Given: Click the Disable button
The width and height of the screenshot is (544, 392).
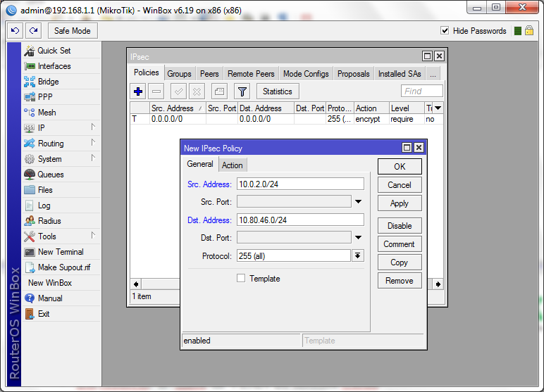Looking at the screenshot, I should click(x=400, y=226).
